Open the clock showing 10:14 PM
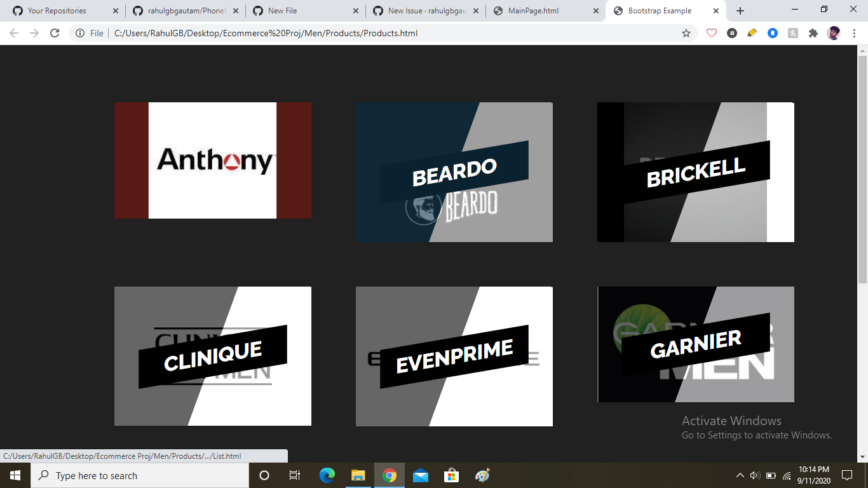Viewport: 868px width, 488px height. click(814, 475)
